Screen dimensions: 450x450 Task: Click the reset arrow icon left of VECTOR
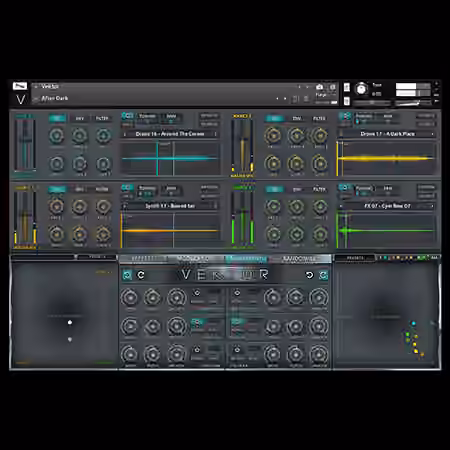(141, 275)
